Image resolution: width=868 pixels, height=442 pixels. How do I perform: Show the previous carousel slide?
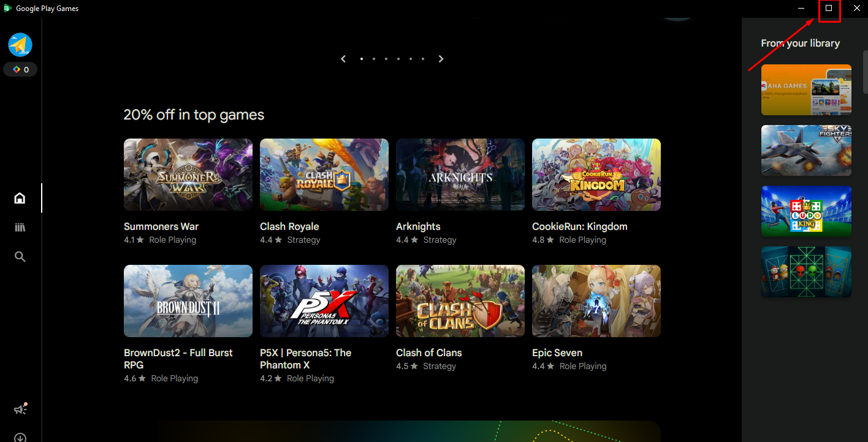343,59
